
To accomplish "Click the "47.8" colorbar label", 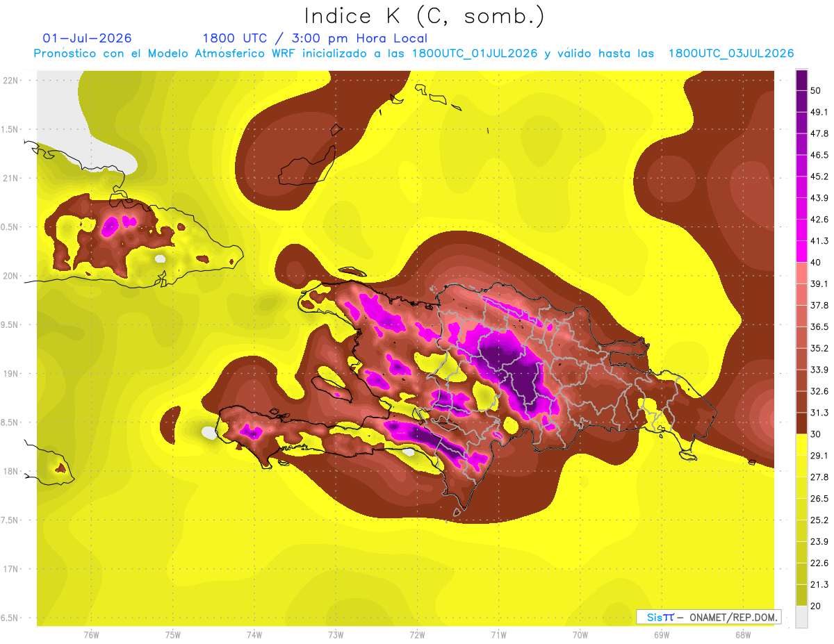I will click(x=819, y=133).
